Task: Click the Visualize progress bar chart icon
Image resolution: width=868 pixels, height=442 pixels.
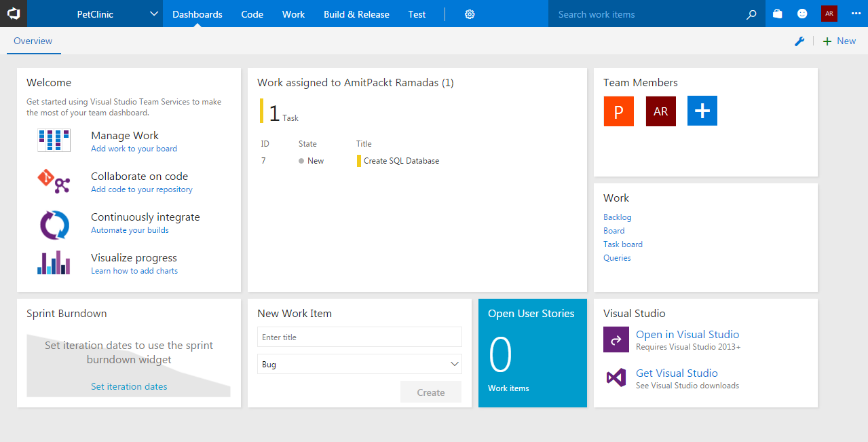Action: (54, 262)
